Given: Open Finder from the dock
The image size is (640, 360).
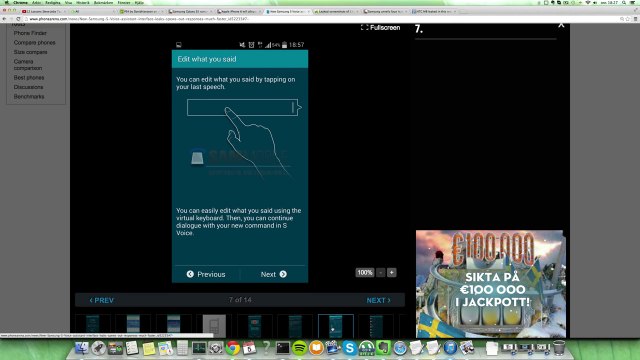Looking at the screenshot, I should tap(82, 348).
